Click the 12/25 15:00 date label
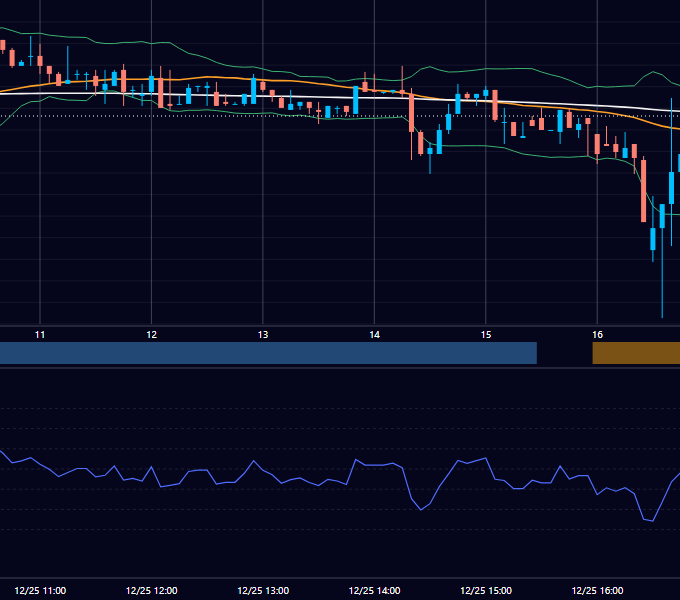This screenshot has height=600, width=680. coord(486,590)
